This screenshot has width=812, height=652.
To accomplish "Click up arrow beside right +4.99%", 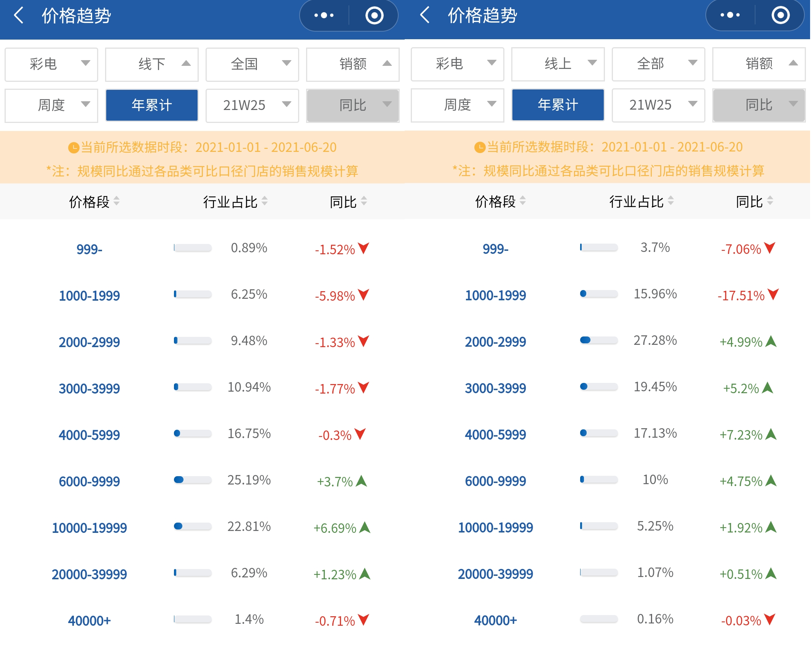I will (x=771, y=341).
